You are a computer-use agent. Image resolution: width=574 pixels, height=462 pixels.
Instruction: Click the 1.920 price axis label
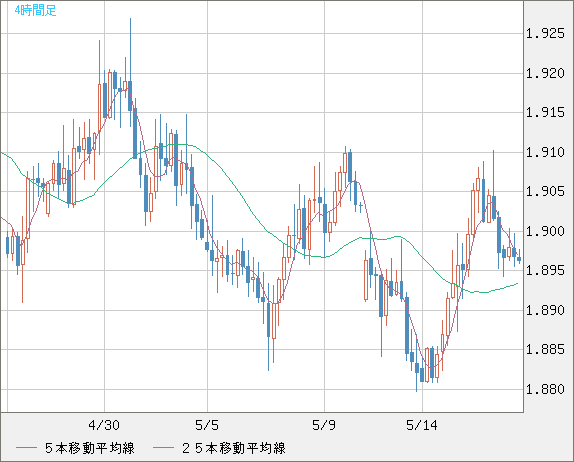(x=545, y=73)
